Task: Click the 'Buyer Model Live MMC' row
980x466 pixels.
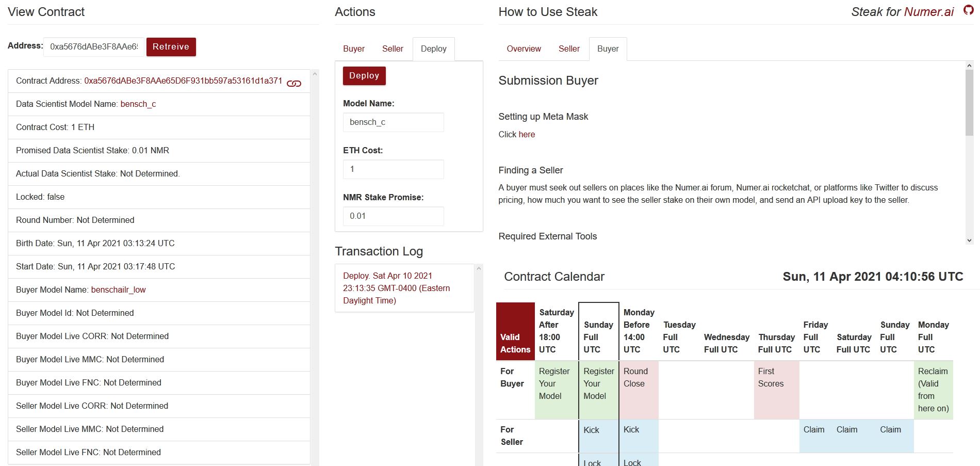Action: tap(159, 360)
